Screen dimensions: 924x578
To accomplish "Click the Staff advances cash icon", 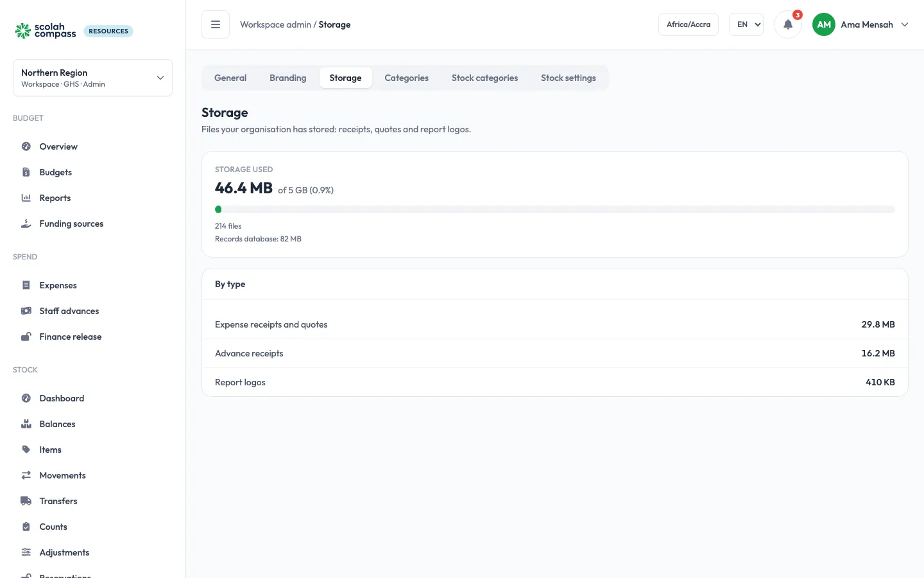I will click(26, 311).
